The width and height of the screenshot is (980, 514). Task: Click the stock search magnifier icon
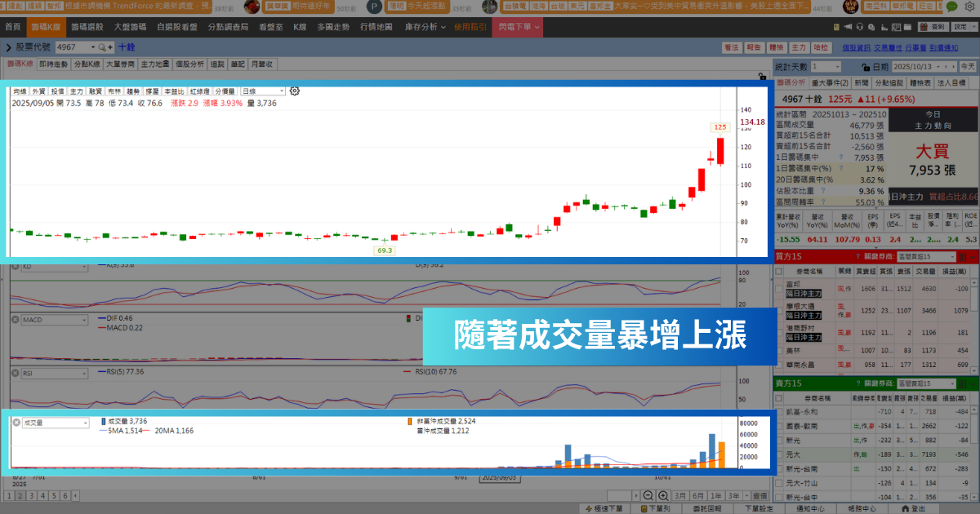(102, 47)
